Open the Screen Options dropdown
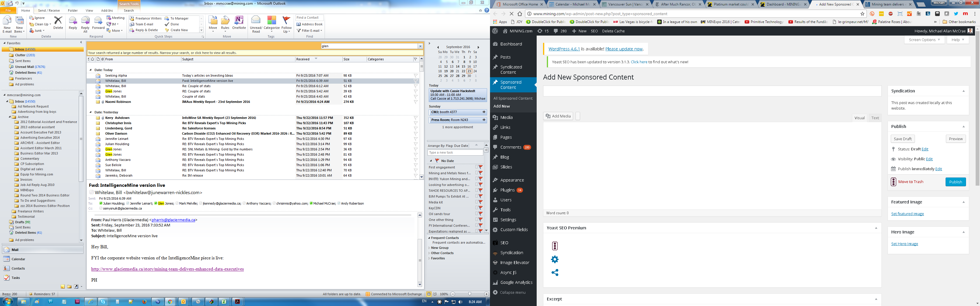Viewport: 980px width, 306px height. click(924, 40)
